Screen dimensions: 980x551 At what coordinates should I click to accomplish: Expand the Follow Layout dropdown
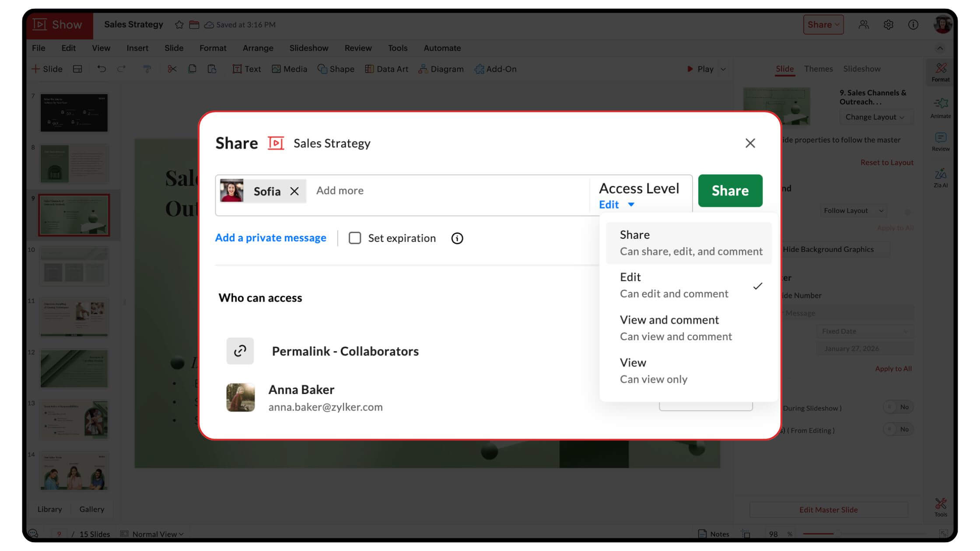tap(852, 211)
